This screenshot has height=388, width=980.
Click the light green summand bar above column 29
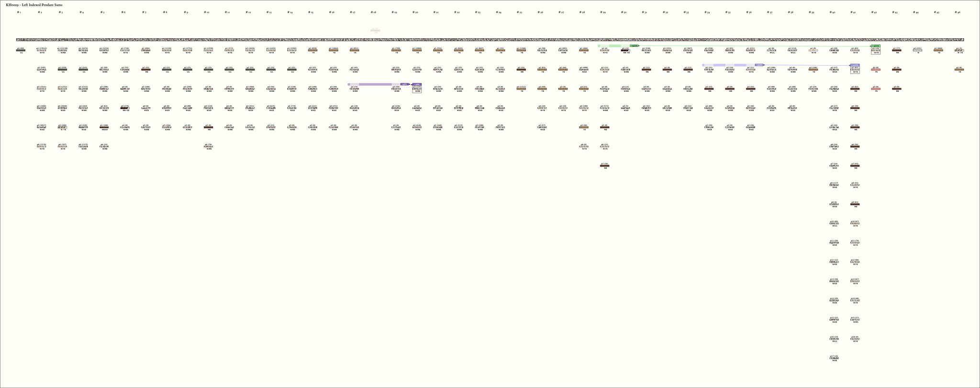pyautogui.click(x=612, y=46)
